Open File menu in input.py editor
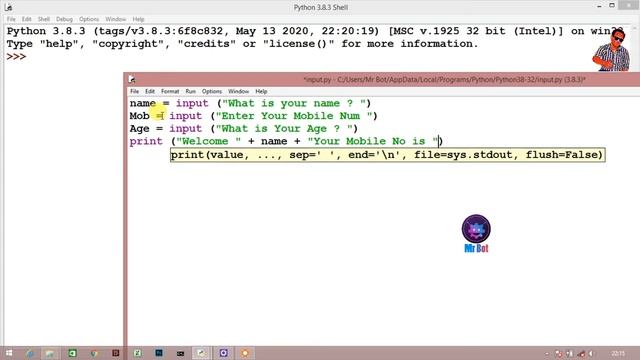Screen dimensions: 640x360 (134, 91)
